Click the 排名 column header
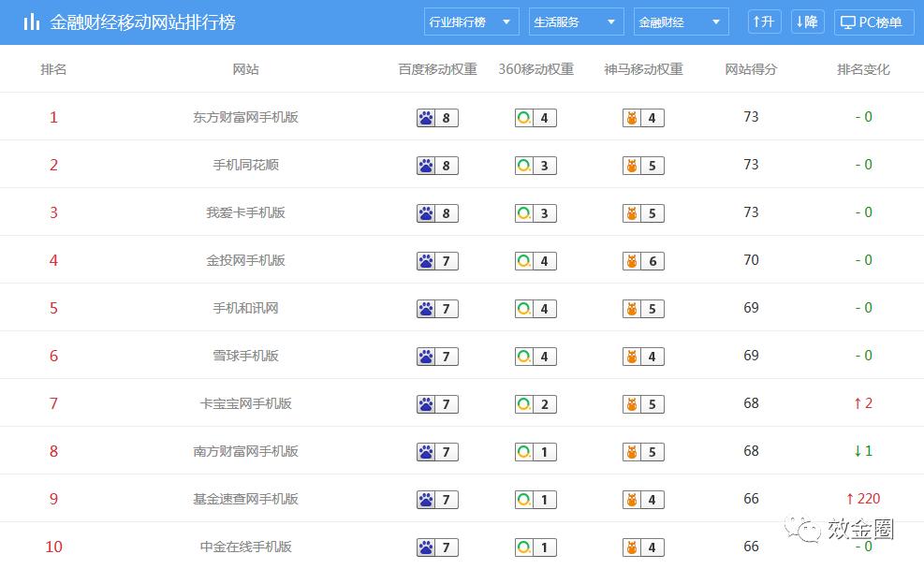 pos(53,69)
